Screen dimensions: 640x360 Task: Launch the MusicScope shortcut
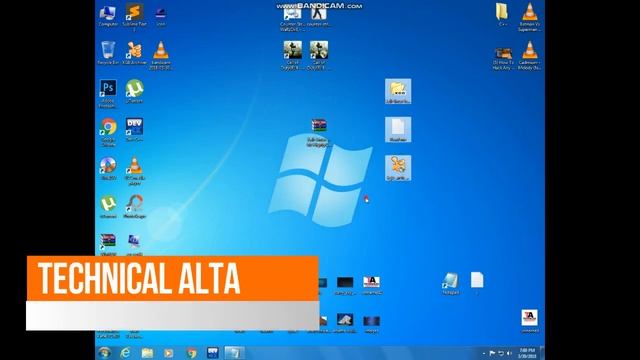point(134,207)
